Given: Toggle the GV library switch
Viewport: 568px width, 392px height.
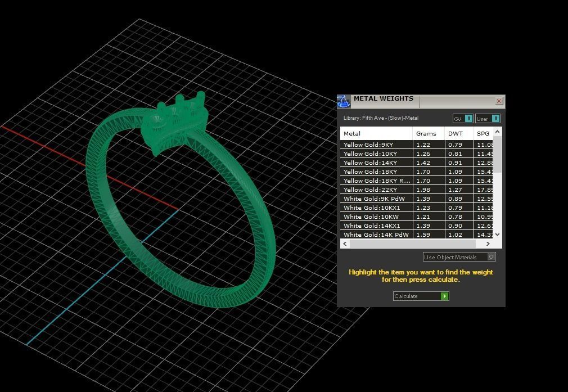Looking at the screenshot, I should pos(463,119).
